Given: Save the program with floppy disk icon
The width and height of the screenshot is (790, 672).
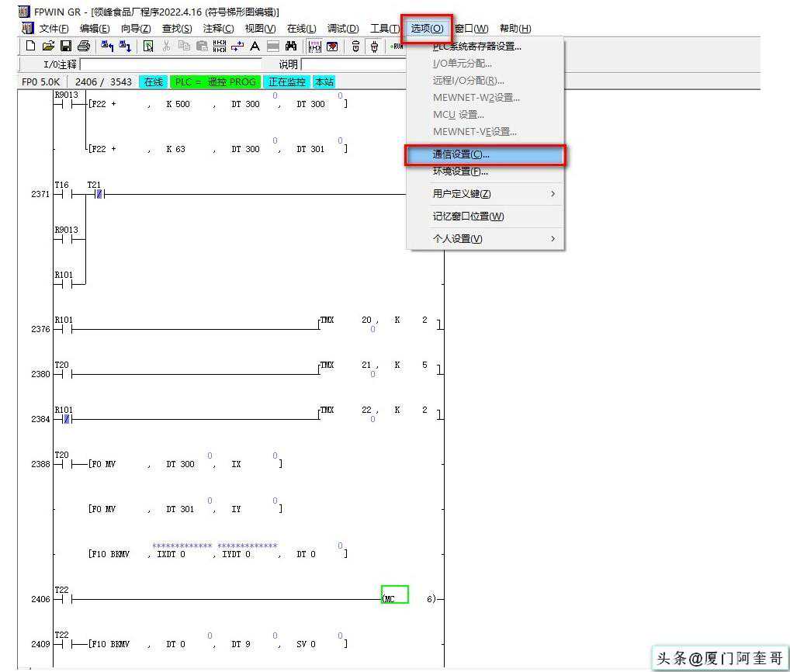Looking at the screenshot, I should 66,47.
